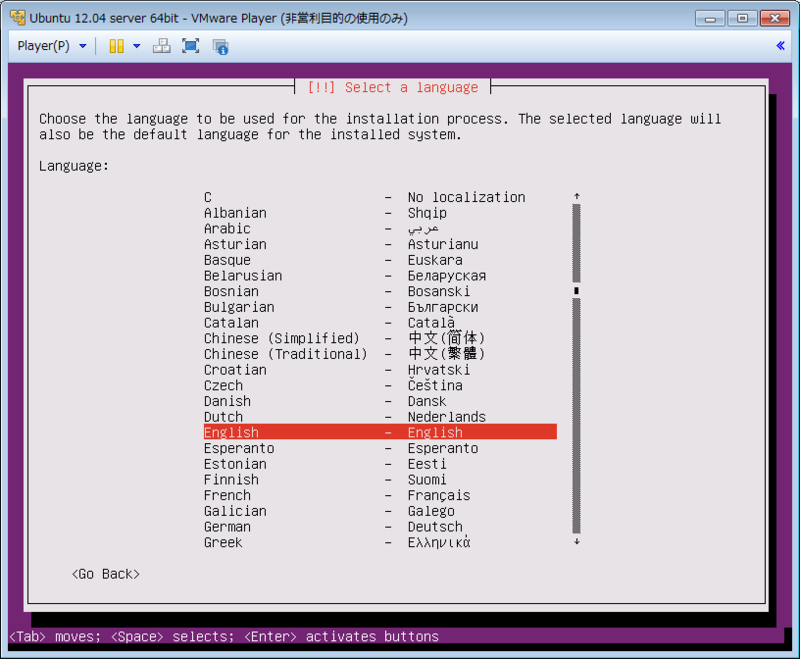Image resolution: width=800 pixels, height=659 pixels.
Task: Click the highlighted English language row
Action: click(x=380, y=432)
